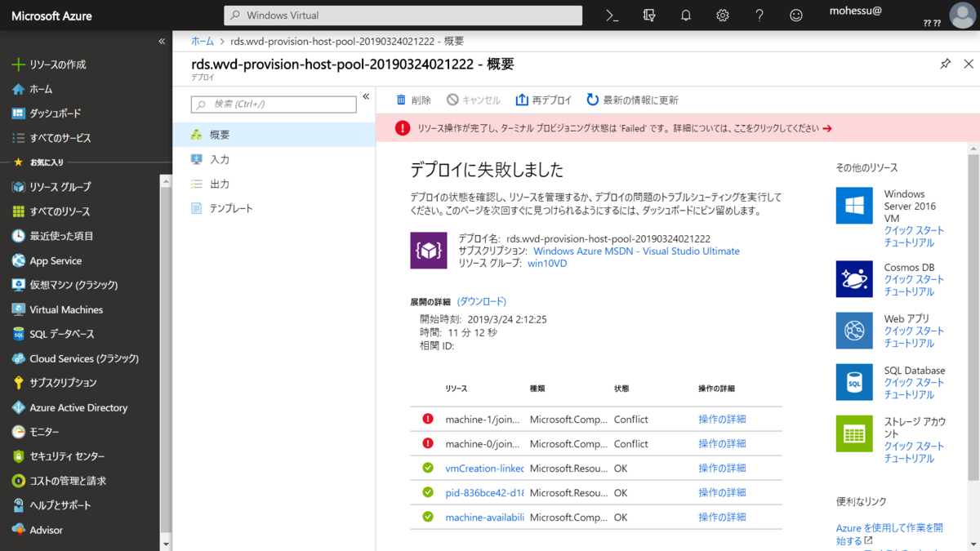Open SQL データベース in the sidebar
This screenshot has height=551, width=980.
click(62, 334)
